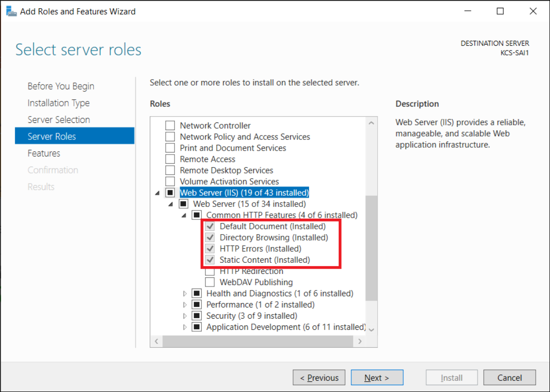Click the vertical scrollbar thumb in Roles list
Viewport: 550px width, 392px height.
click(x=372, y=248)
